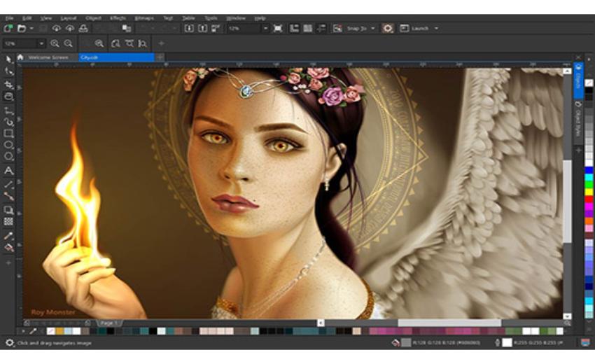Add new document tab with plus
Image resolution: width=595 pixels, height=364 pixels.
[160, 57]
